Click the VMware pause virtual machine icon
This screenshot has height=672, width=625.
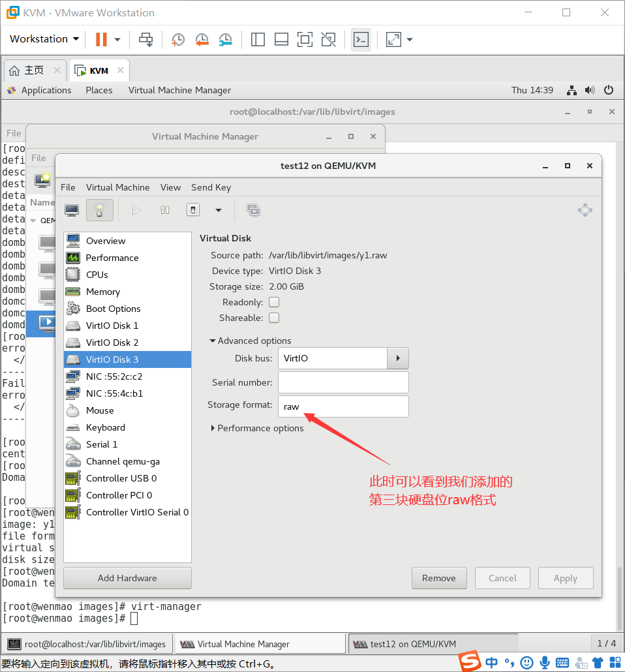click(x=101, y=39)
